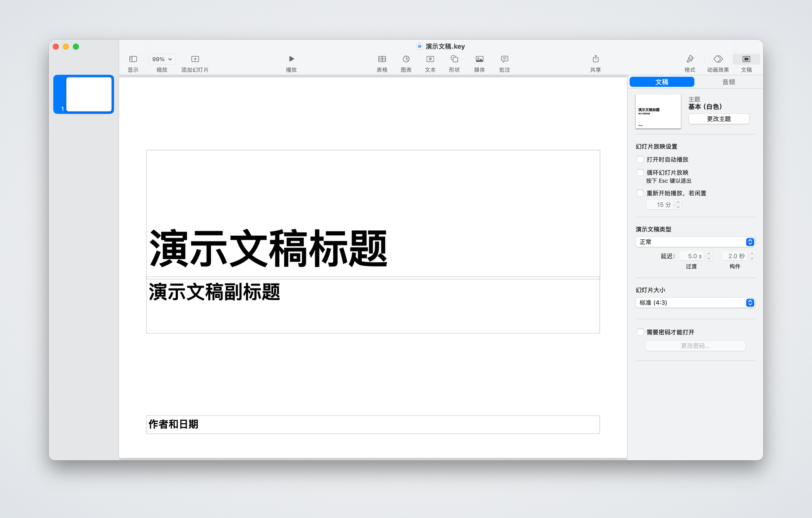The height and width of the screenshot is (518, 812).
Task: Open the Animate (动画效果) inspector icon
Action: pos(718,59)
